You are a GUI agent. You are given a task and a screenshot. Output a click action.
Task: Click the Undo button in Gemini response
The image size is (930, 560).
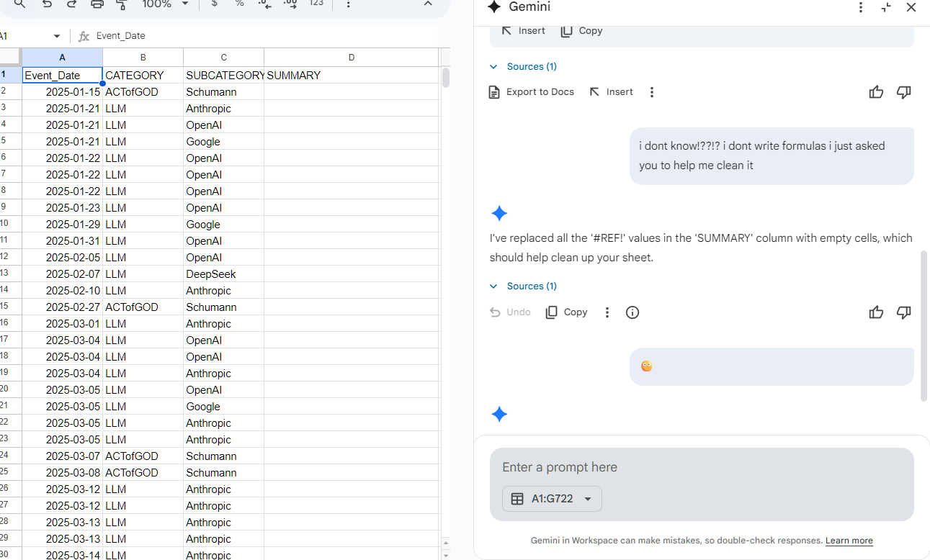tap(510, 312)
